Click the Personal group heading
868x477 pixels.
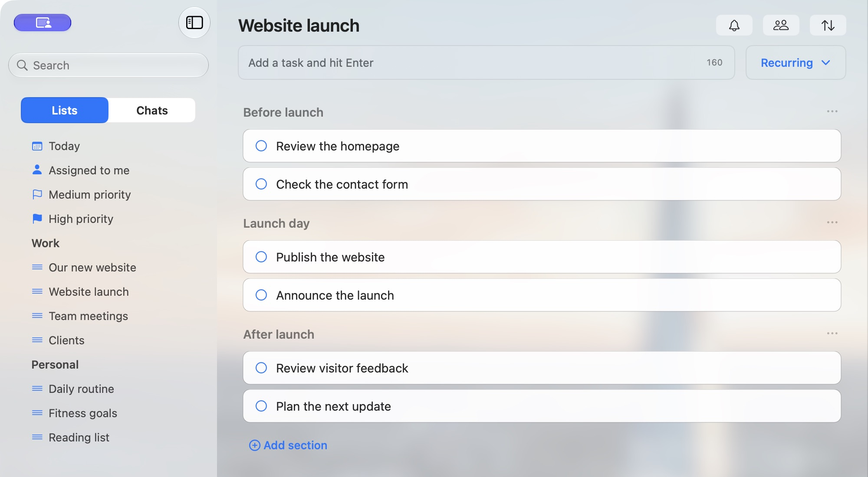[x=55, y=365]
